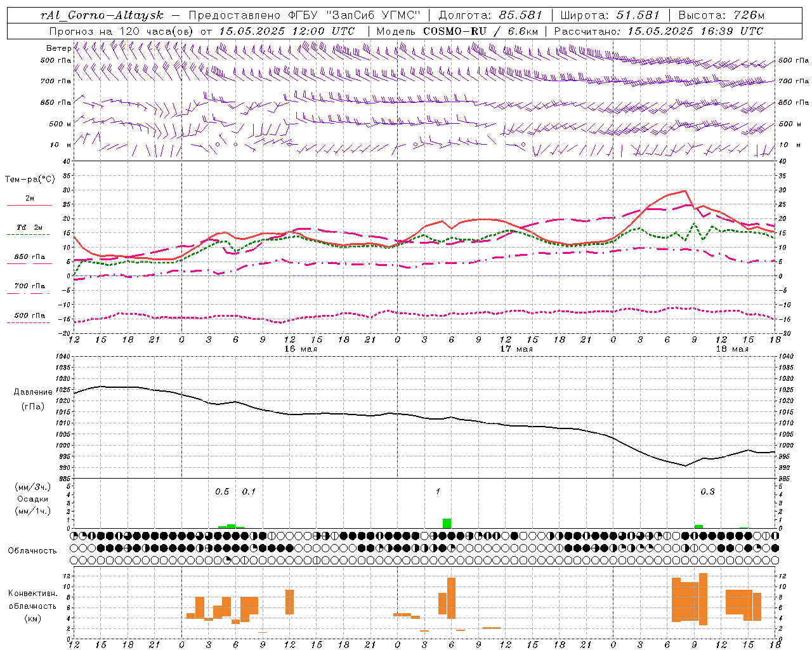Click the 700 гПа temperature legend entry
This screenshot has width=812, height=650.
pos(30,286)
